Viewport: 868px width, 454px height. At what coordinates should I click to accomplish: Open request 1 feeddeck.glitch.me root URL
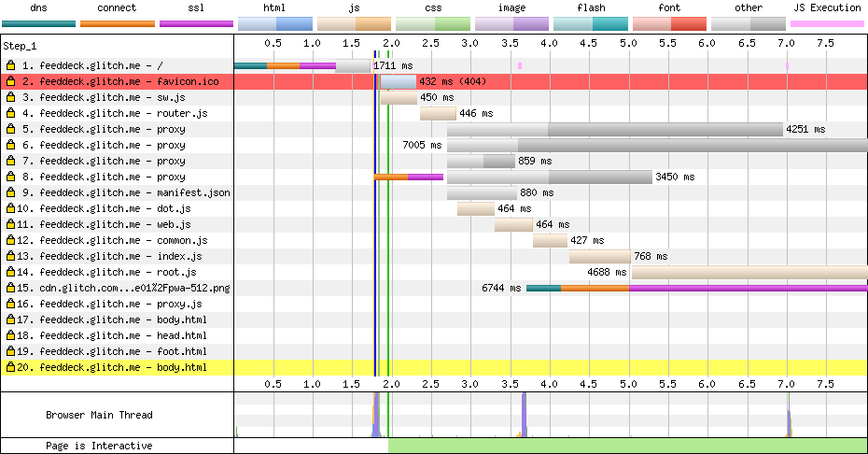coord(91,66)
